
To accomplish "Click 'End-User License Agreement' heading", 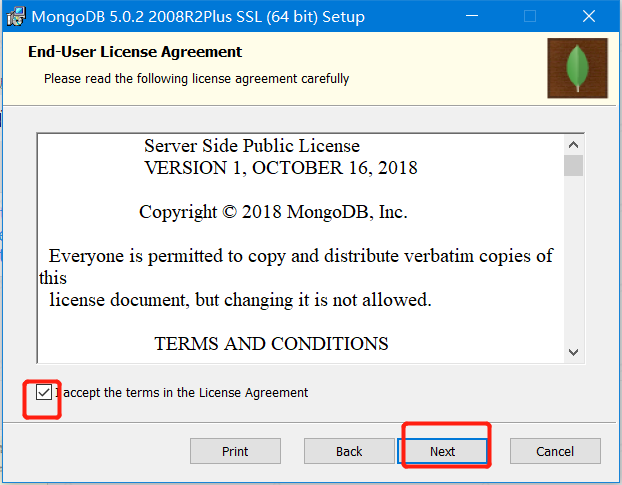I will tap(135, 52).
